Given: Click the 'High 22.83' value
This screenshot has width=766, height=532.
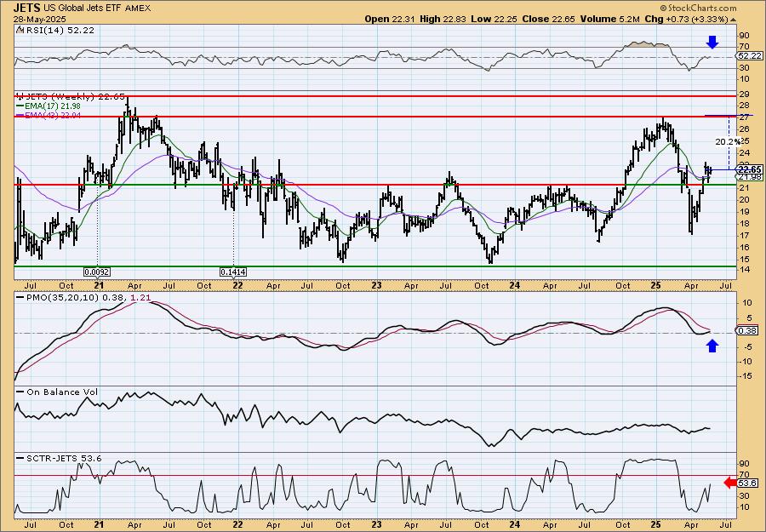Looking at the screenshot, I should click(443, 19).
